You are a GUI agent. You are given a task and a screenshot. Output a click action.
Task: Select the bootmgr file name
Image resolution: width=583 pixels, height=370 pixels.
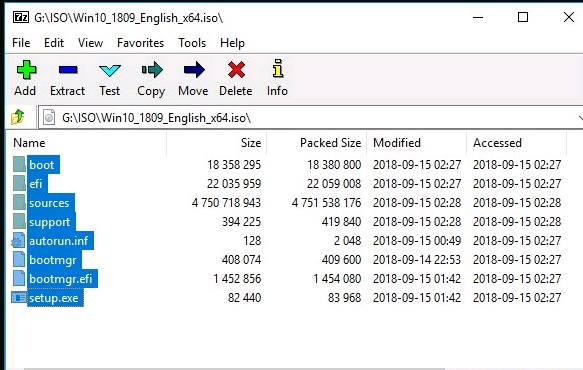(x=53, y=260)
